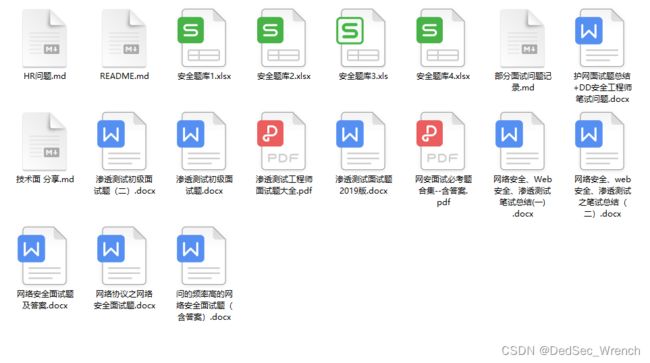Open 渗透测试面试题2019版.docx icon

tap(361, 141)
